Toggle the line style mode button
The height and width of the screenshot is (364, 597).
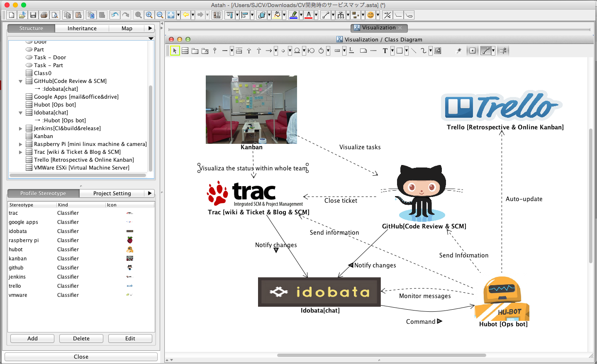pyautogui.click(x=485, y=51)
